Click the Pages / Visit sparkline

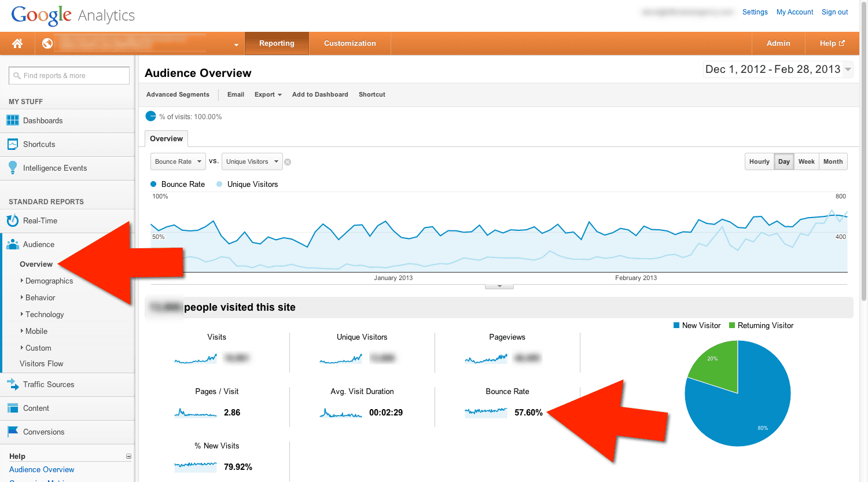pos(196,413)
